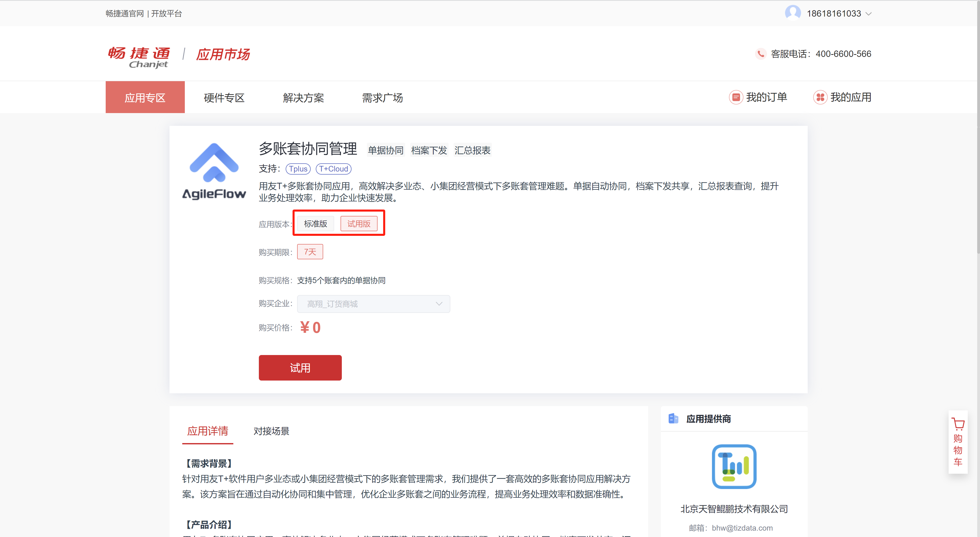The height and width of the screenshot is (537, 980).
Task: Open 我的订单 page
Action: pyautogui.click(x=767, y=97)
